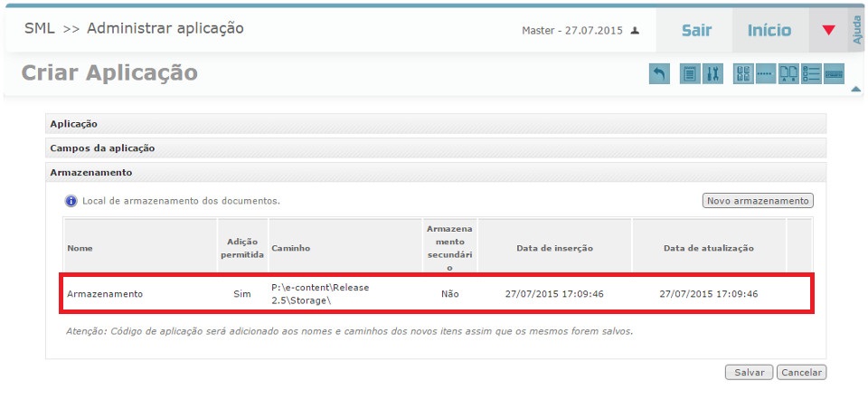Screen dimensions: 868x400
Task: Click the Sim value in storage row
Action: point(242,294)
